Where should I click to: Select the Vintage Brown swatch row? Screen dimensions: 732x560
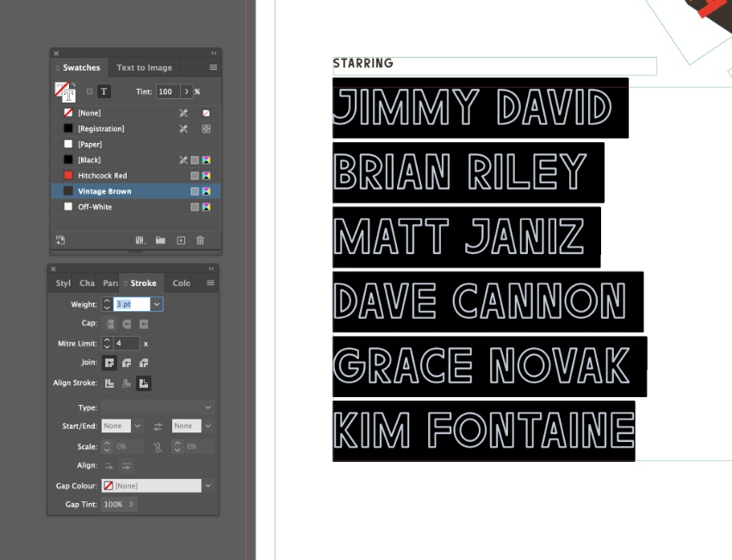[x=135, y=191]
